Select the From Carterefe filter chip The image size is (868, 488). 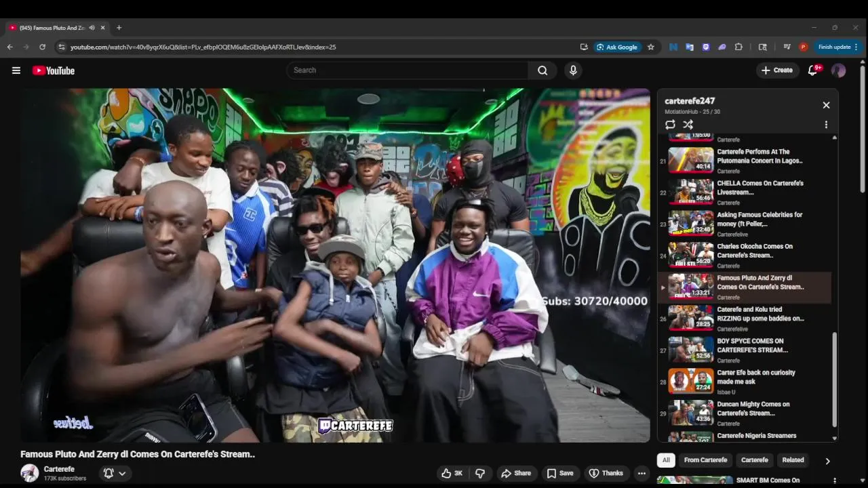[705, 460]
